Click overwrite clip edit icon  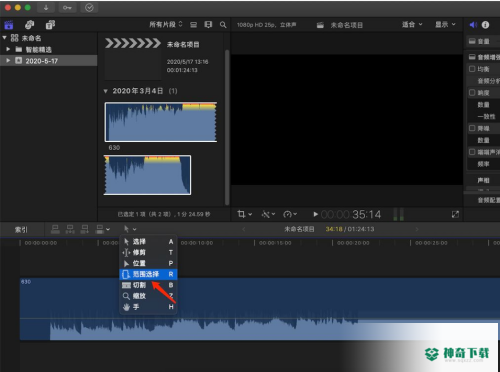(100, 229)
